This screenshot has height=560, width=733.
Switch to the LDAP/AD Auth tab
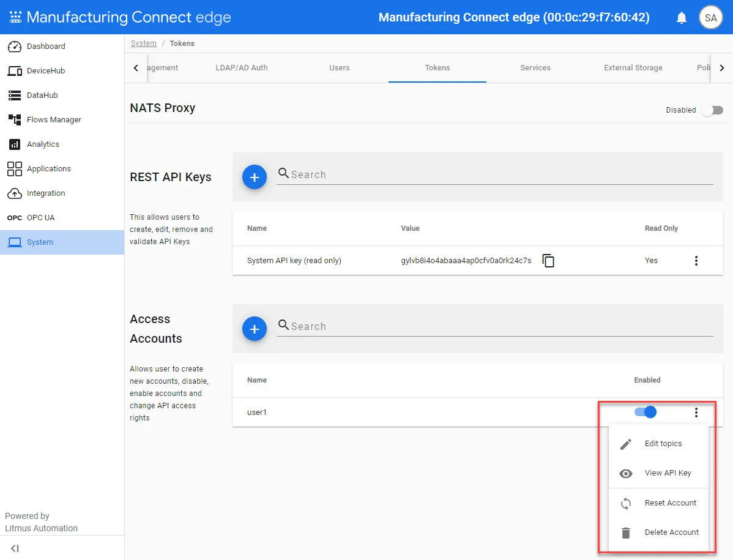tap(242, 68)
